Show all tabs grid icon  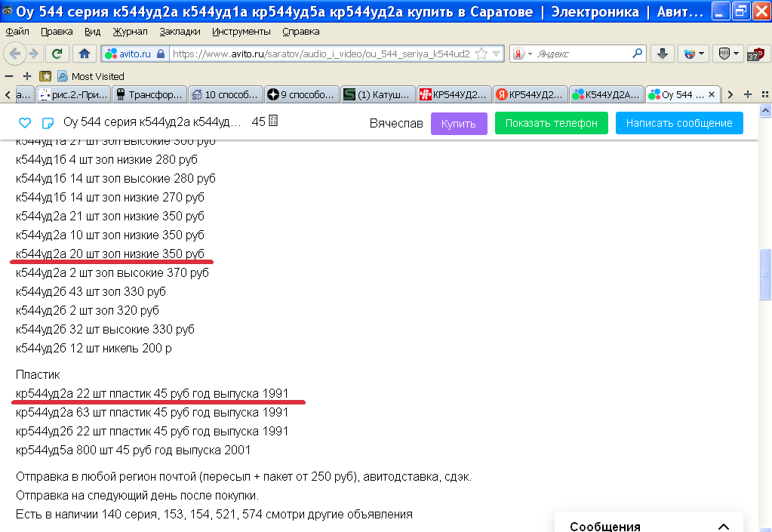click(764, 94)
